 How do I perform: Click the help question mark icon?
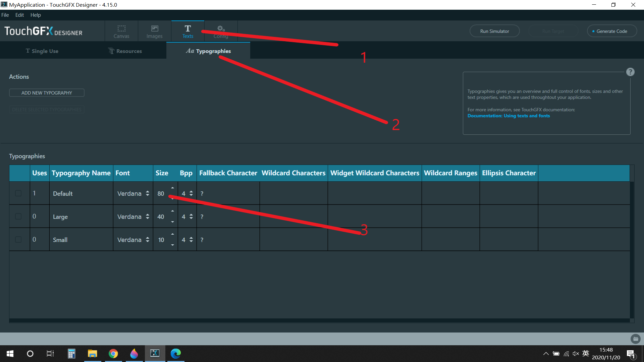tap(630, 72)
